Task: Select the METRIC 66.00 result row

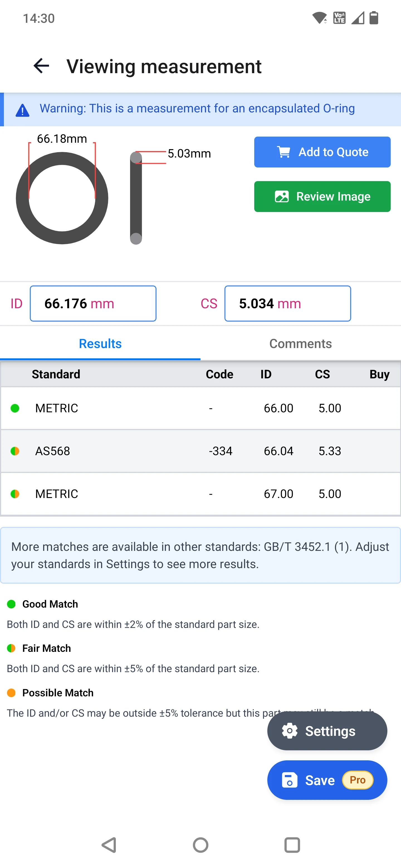Action: tap(200, 408)
